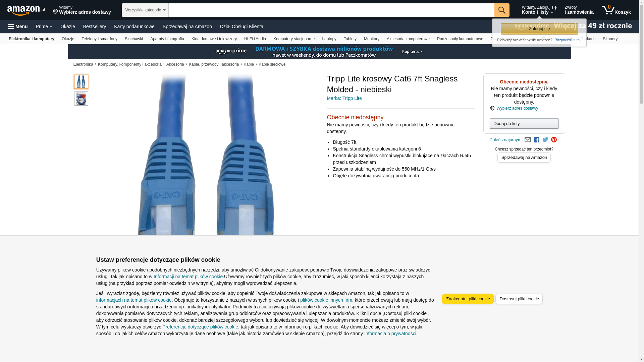Screen dimensions: 644x362
Task: Click the Dodaj do listy button
Action: (524, 124)
